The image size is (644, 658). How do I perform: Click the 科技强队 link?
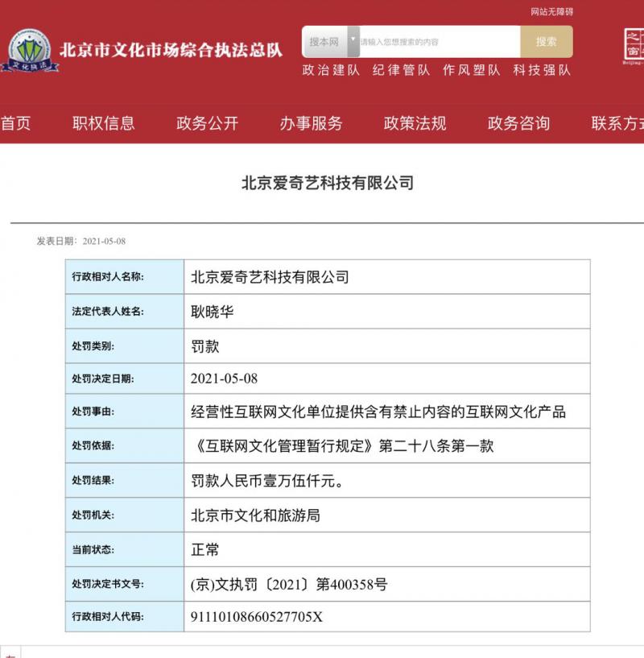[537, 71]
